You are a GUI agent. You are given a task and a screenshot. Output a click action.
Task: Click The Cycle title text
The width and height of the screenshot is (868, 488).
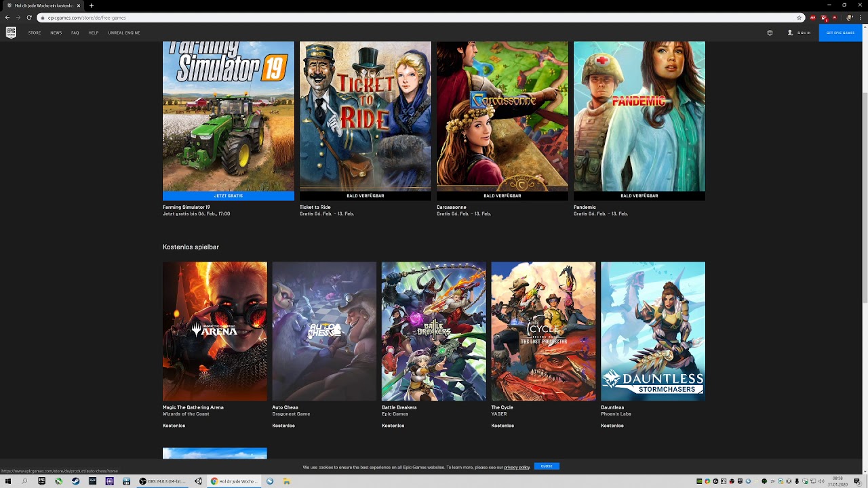[x=502, y=407]
